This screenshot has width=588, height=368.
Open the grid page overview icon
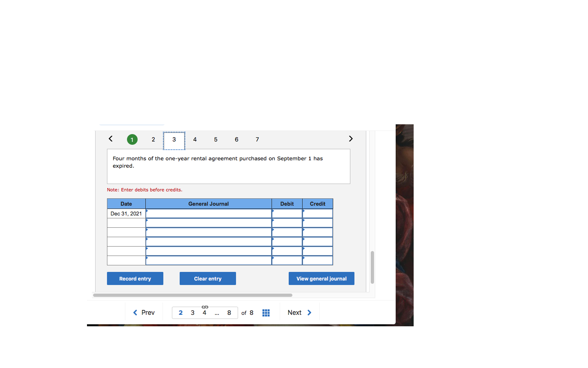pos(266,312)
